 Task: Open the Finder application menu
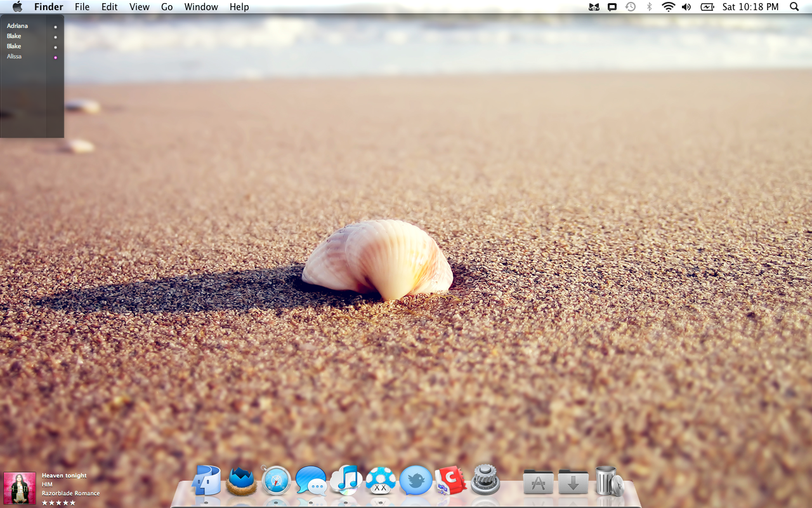point(49,7)
